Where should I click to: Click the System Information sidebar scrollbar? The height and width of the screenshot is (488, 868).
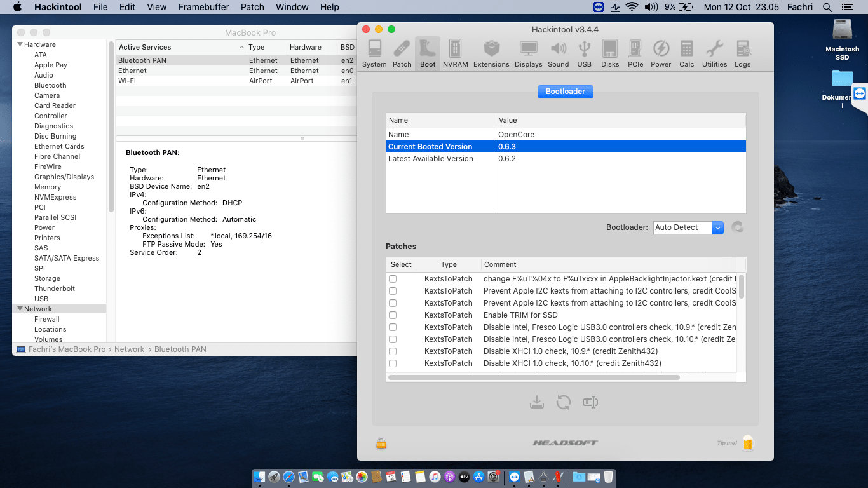111,127
